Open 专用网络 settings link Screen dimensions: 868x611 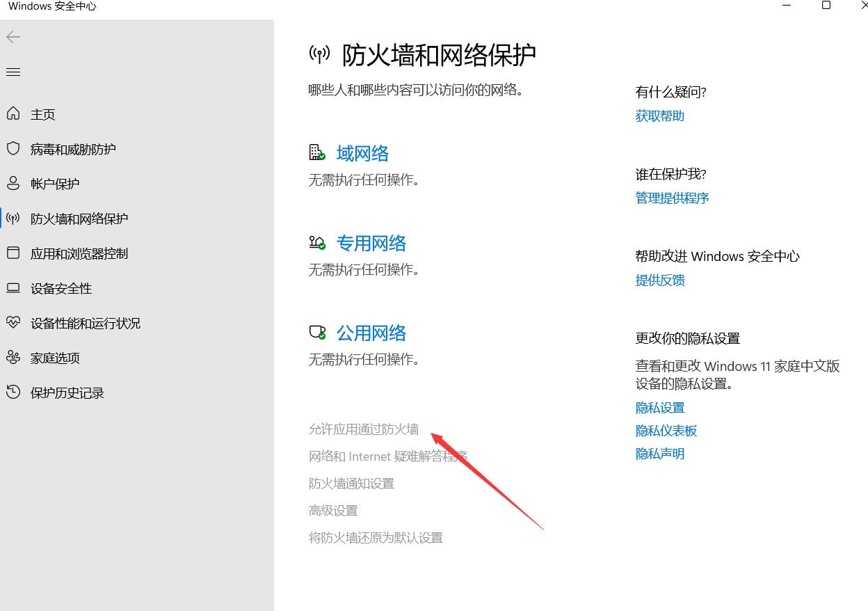click(371, 243)
